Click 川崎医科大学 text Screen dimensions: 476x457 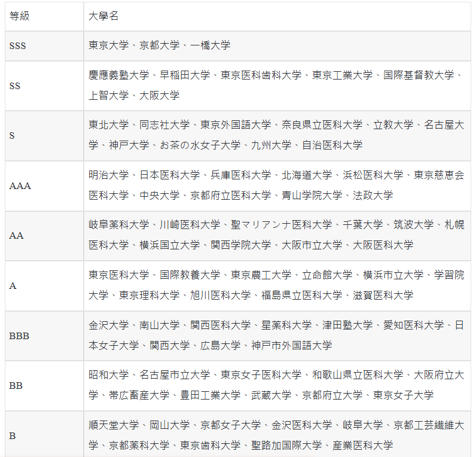pos(190,225)
